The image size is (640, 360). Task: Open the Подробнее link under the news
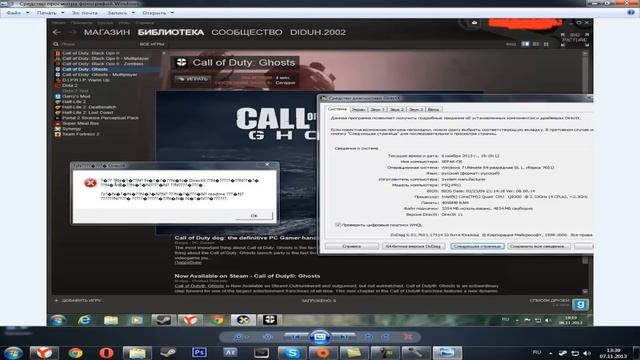(188, 263)
